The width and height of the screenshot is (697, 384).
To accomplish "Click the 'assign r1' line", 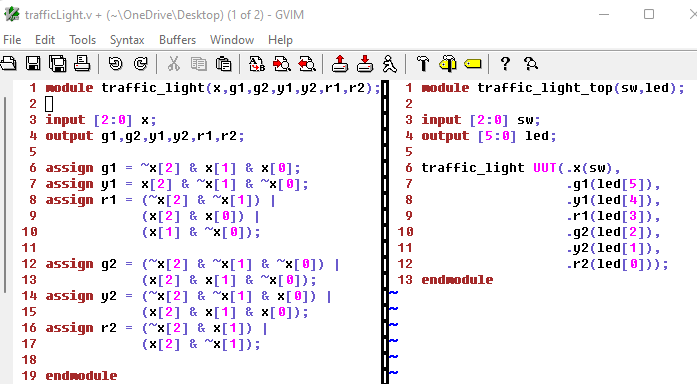I will coord(161,200).
